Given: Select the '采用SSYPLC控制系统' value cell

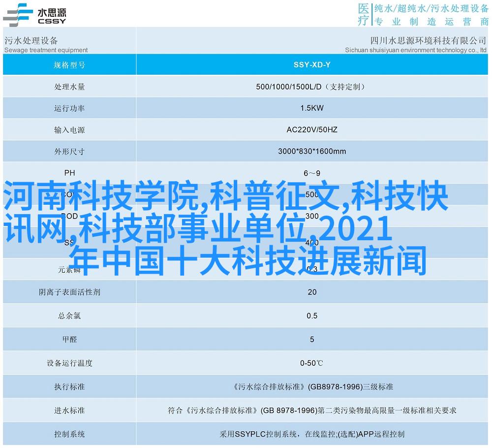Looking at the screenshot, I should (312, 434).
